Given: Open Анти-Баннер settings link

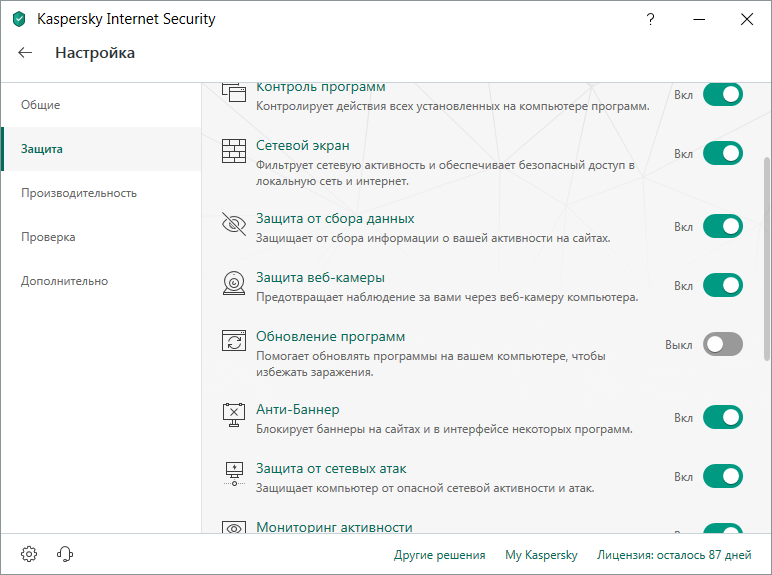Looking at the screenshot, I should (297, 410).
